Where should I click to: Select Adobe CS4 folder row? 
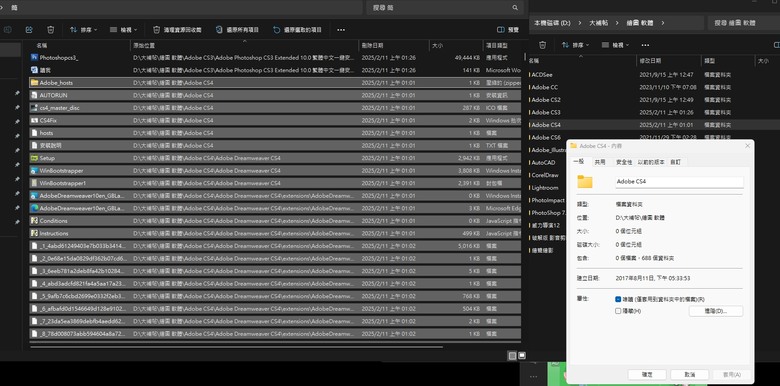tap(654, 125)
